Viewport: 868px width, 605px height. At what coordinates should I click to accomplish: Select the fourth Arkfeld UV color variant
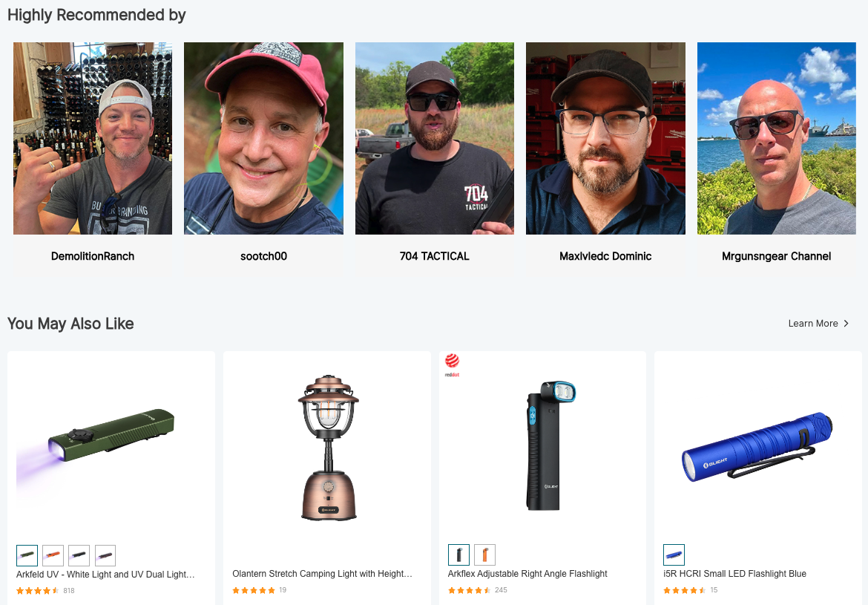105,555
